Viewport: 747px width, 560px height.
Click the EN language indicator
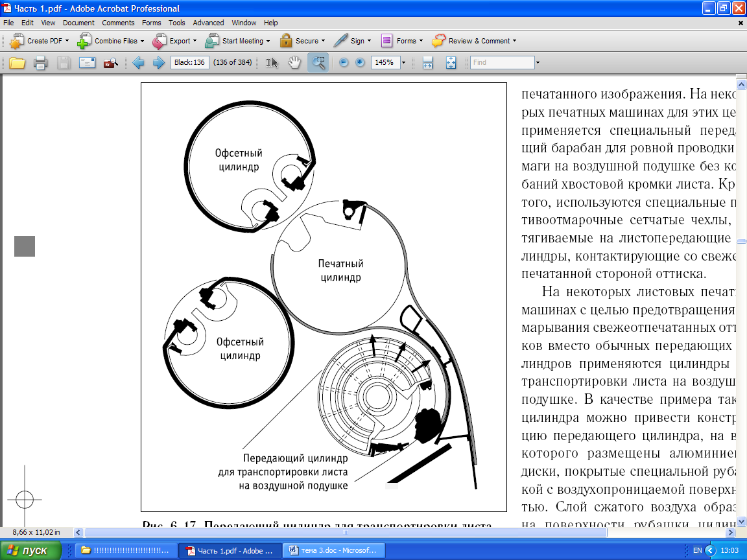tap(698, 550)
